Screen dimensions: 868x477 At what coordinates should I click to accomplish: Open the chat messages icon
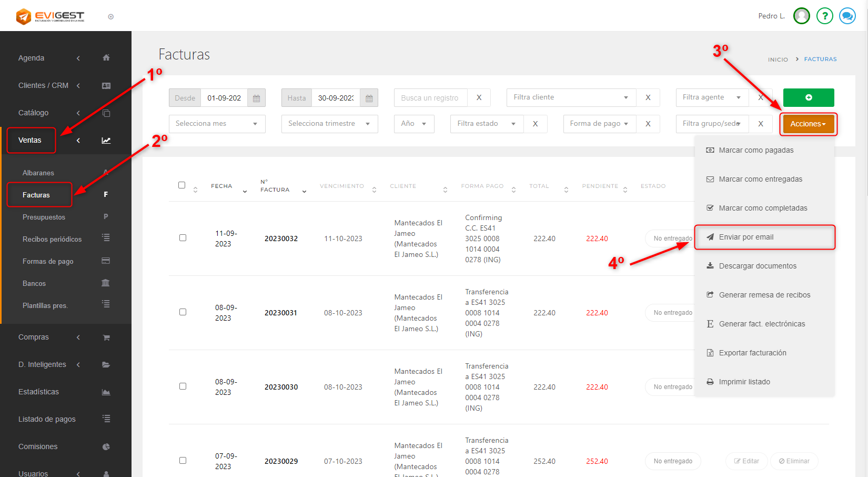tap(847, 16)
